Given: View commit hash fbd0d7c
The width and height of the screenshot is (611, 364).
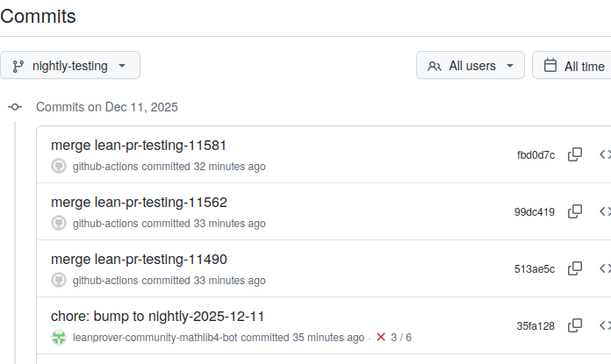Looking at the screenshot, I should [536, 155].
